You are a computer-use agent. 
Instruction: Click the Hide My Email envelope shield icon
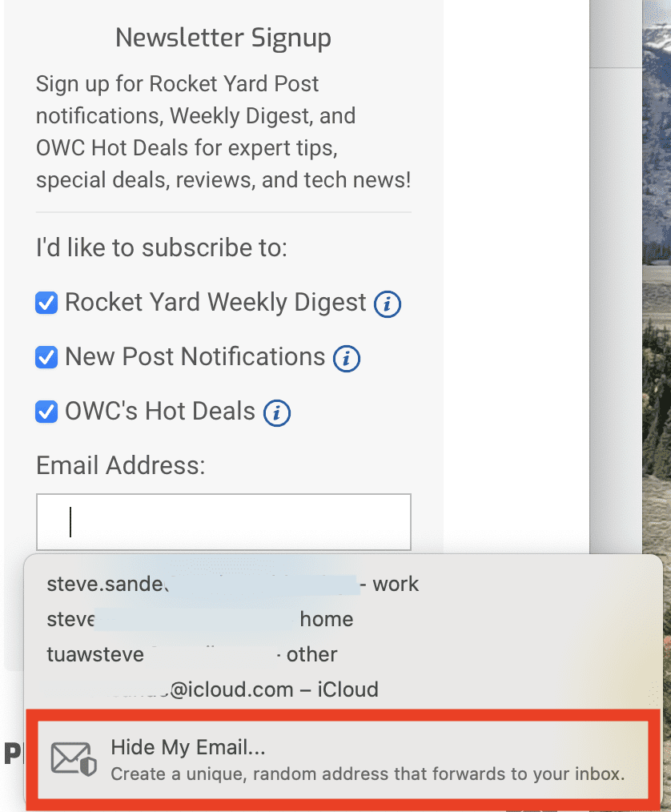pyautogui.click(x=74, y=759)
